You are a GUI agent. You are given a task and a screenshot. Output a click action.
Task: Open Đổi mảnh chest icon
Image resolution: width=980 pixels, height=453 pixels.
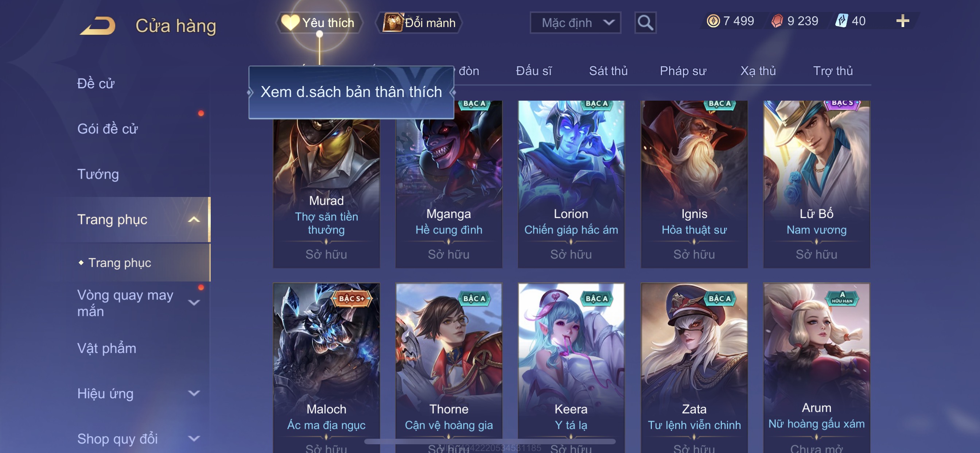[x=393, y=23]
